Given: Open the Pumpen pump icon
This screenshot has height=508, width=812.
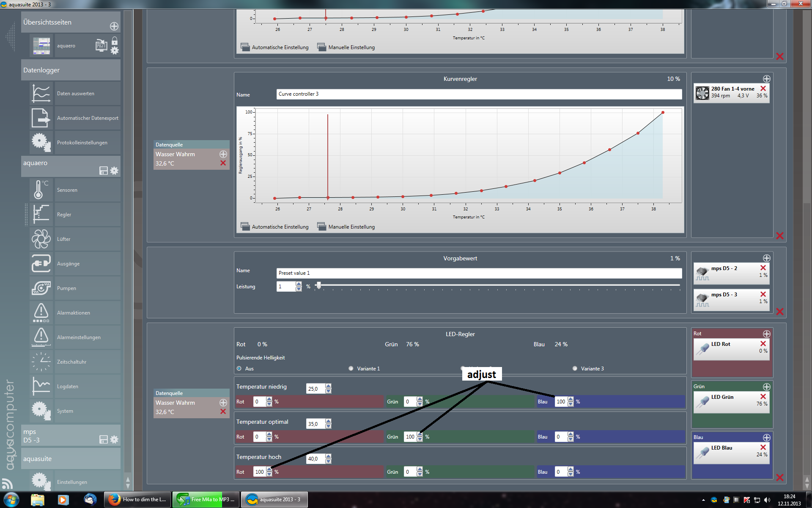Looking at the screenshot, I should [41, 288].
